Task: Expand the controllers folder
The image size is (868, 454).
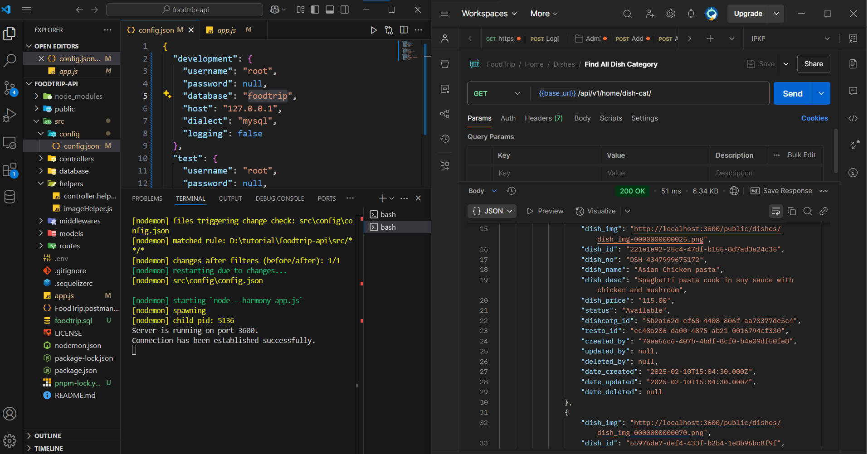Action: coord(72,159)
